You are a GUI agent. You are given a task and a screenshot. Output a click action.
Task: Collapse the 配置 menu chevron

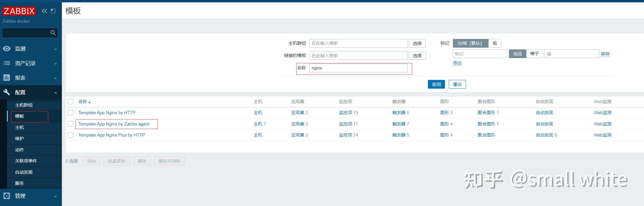click(x=55, y=93)
